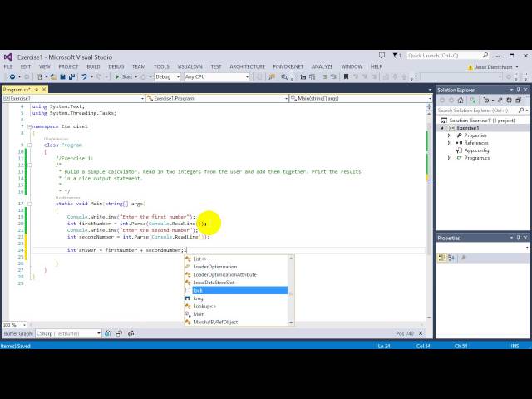
Task: Pin the Program.cs tab
Action: click(x=37, y=90)
